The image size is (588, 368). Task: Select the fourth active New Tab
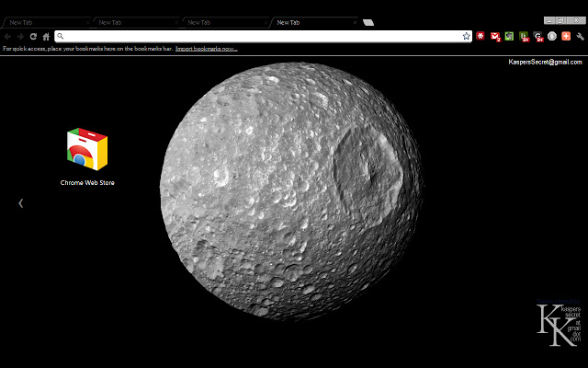(x=313, y=22)
